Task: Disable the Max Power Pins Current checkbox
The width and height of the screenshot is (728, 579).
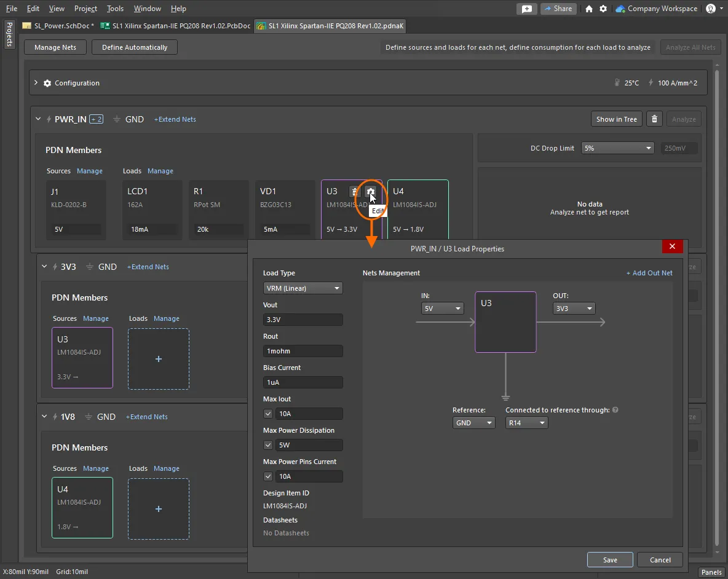Action: coord(268,476)
